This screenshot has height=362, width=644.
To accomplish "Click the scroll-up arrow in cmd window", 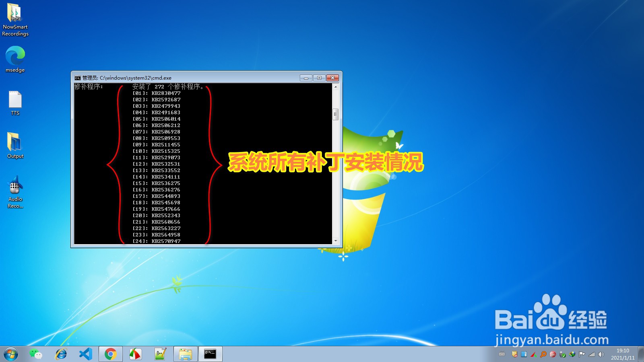I will 335,86.
